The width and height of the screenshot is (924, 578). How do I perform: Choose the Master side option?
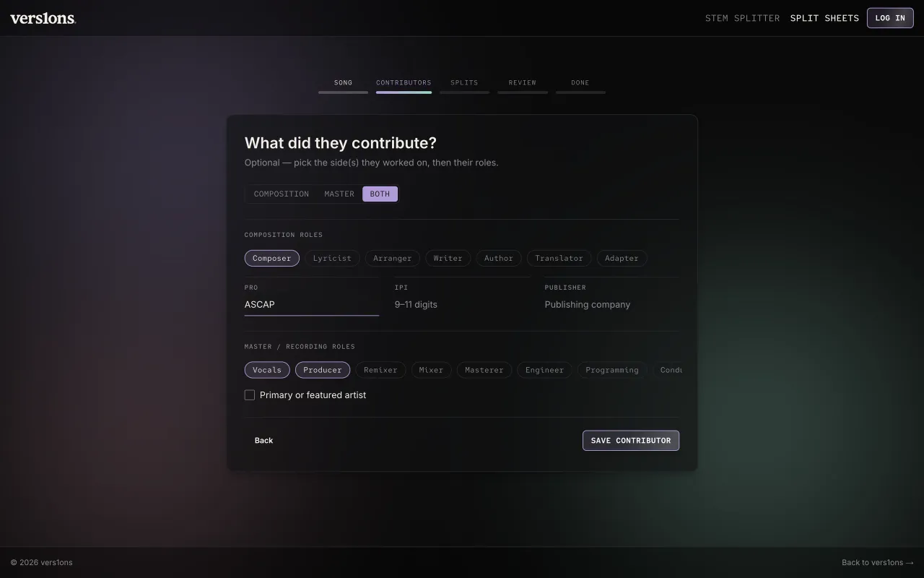339,194
